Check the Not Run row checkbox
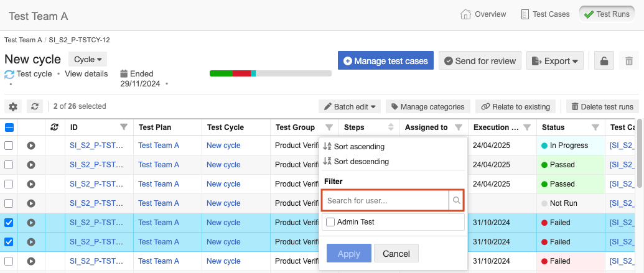The image size is (644, 273). pyautogui.click(x=9, y=203)
